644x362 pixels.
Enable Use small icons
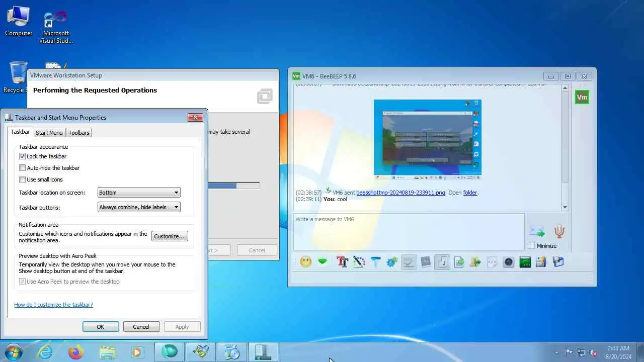22,179
